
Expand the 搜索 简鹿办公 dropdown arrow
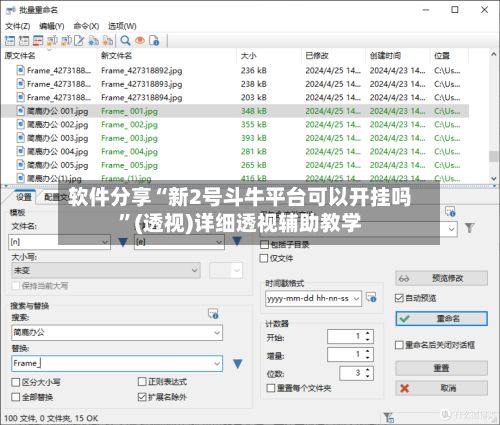click(217, 333)
